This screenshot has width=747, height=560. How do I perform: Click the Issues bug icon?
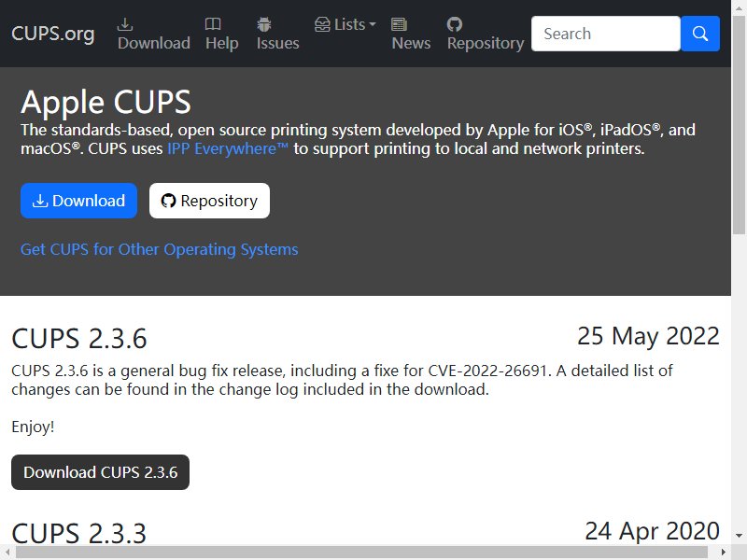[x=264, y=24]
